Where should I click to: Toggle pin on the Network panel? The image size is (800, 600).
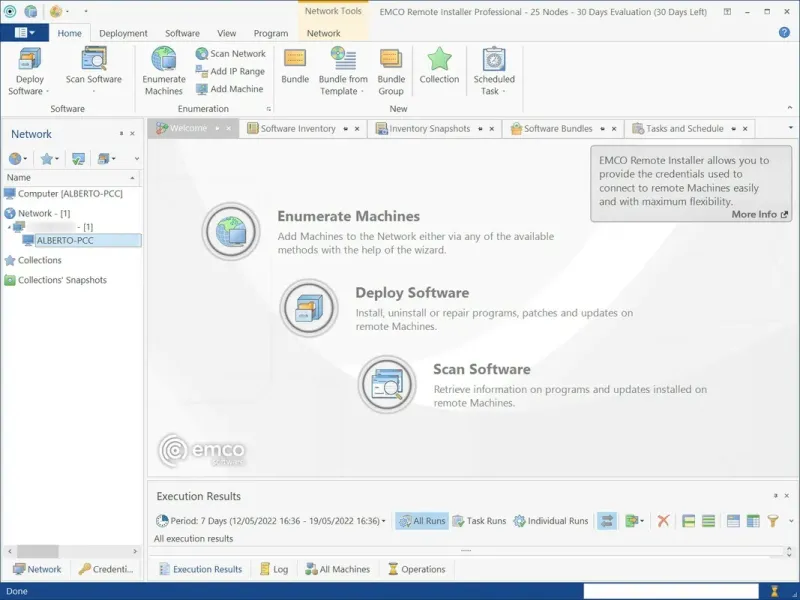[121, 134]
